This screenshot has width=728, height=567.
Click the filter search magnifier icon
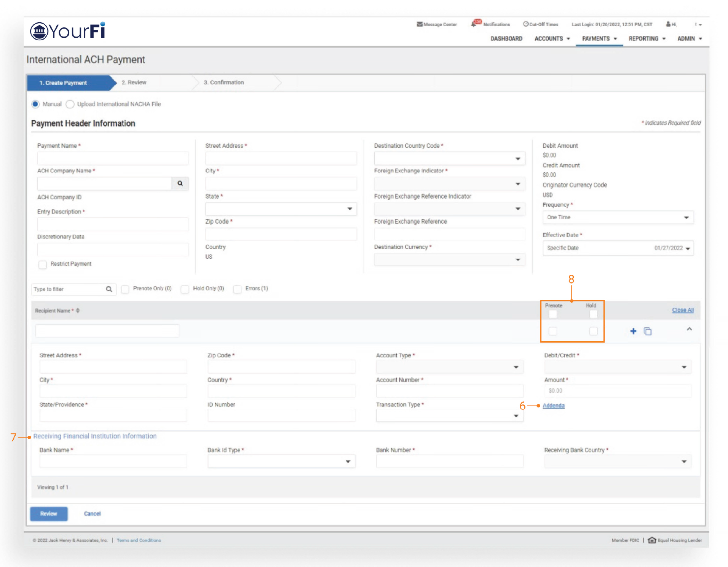pyautogui.click(x=109, y=289)
